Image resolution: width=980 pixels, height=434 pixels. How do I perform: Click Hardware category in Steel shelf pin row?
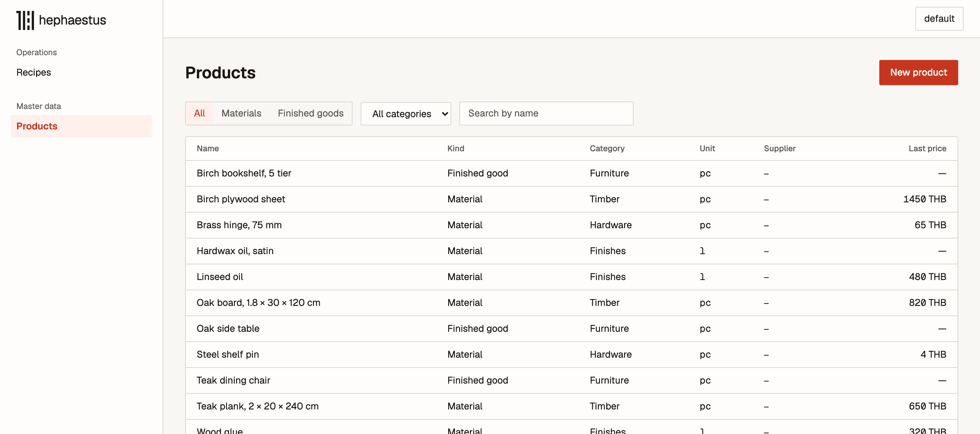[x=610, y=354]
